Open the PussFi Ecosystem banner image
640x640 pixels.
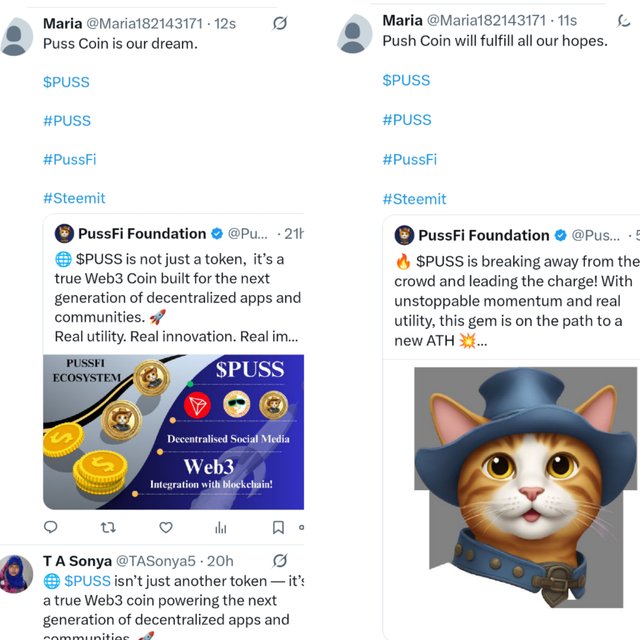click(x=173, y=432)
